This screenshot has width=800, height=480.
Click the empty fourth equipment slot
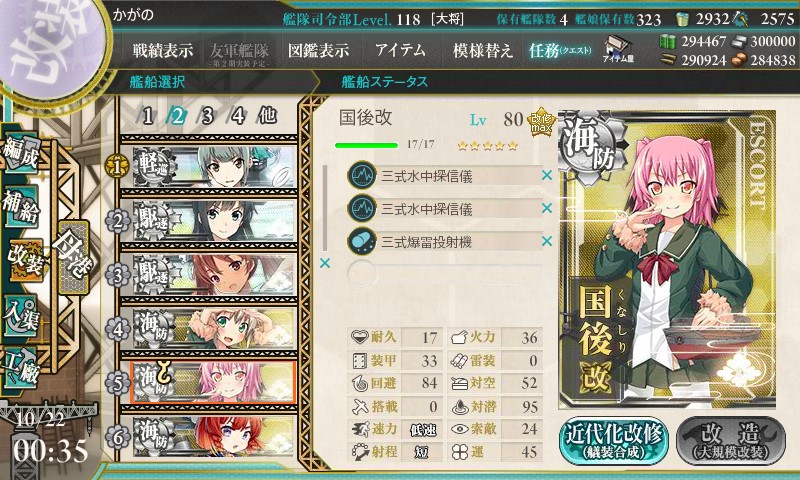pos(444,274)
